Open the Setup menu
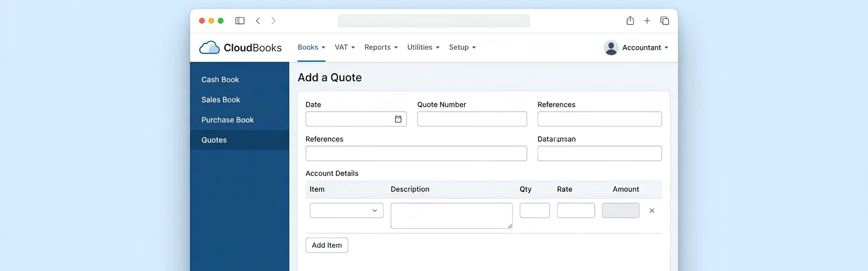This screenshot has width=868, height=271. click(x=462, y=47)
